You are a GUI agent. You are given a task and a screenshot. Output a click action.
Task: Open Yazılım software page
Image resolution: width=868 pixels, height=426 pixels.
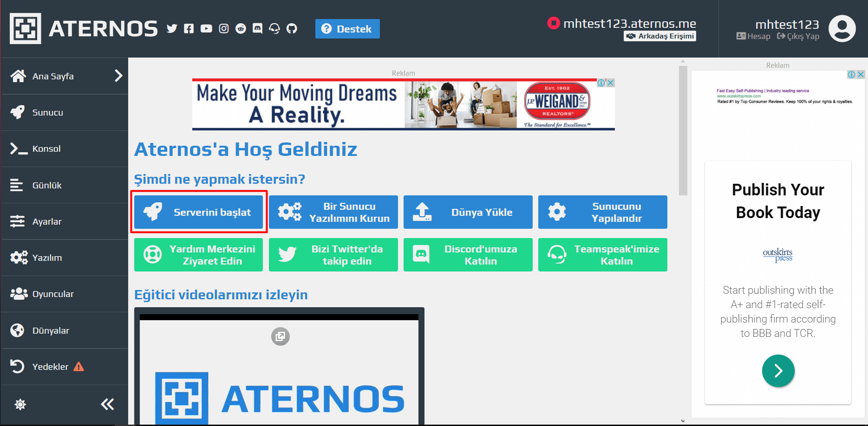64,258
